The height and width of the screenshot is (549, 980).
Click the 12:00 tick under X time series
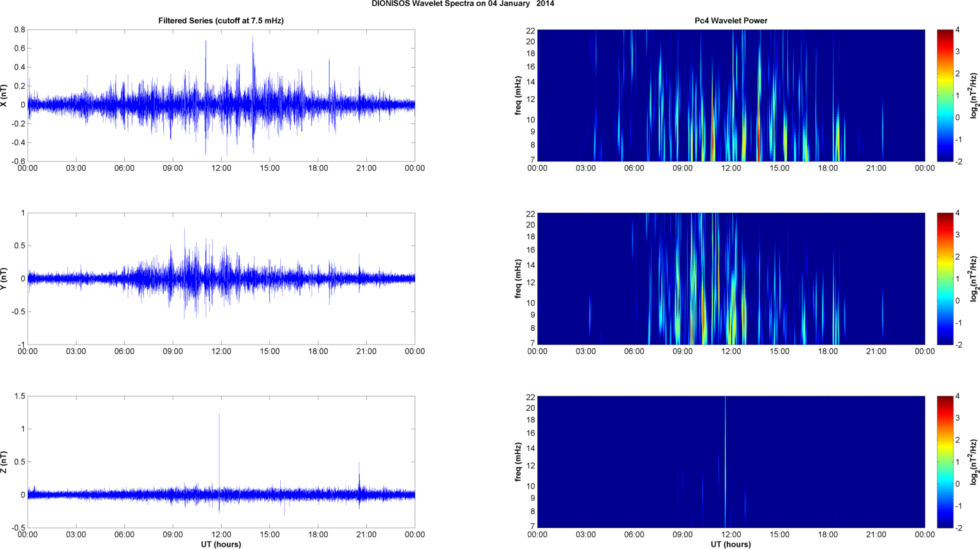pyautogui.click(x=221, y=168)
